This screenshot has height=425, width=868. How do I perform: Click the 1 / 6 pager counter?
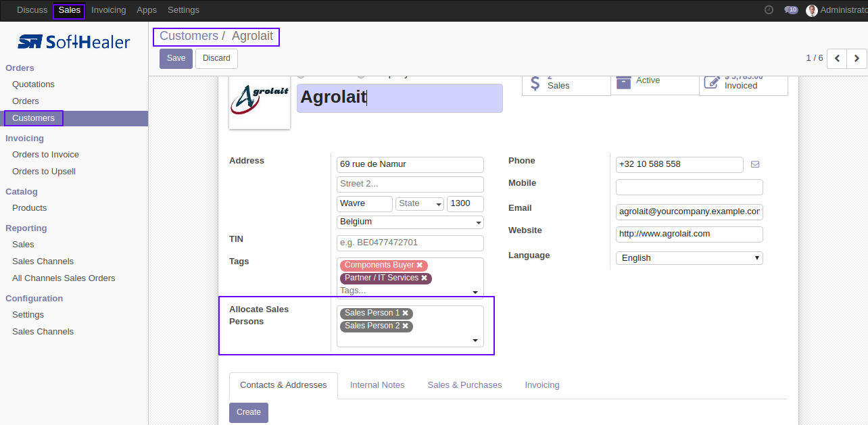coord(815,58)
